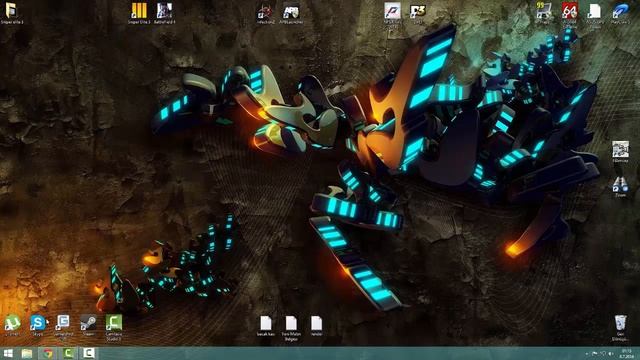The image size is (640, 360).
Task: Open the APB Launcher desktop shortcut
Action: click(x=291, y=12)
